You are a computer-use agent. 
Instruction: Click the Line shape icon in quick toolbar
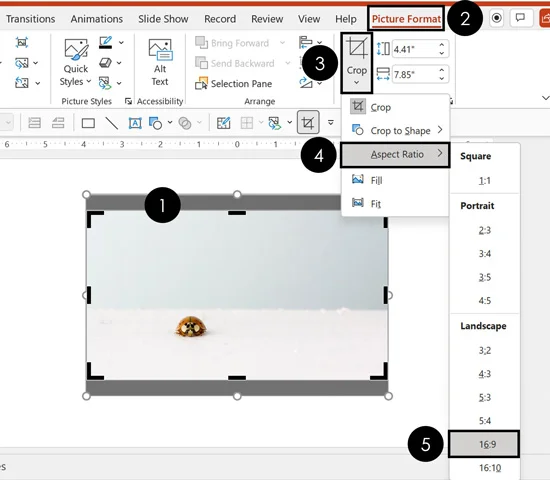[x=112, y=123]
